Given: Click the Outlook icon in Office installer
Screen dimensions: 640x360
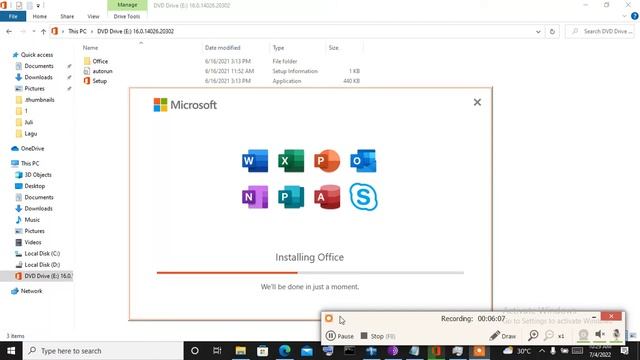Looking at the screenshot, I should tap(363, 161).
